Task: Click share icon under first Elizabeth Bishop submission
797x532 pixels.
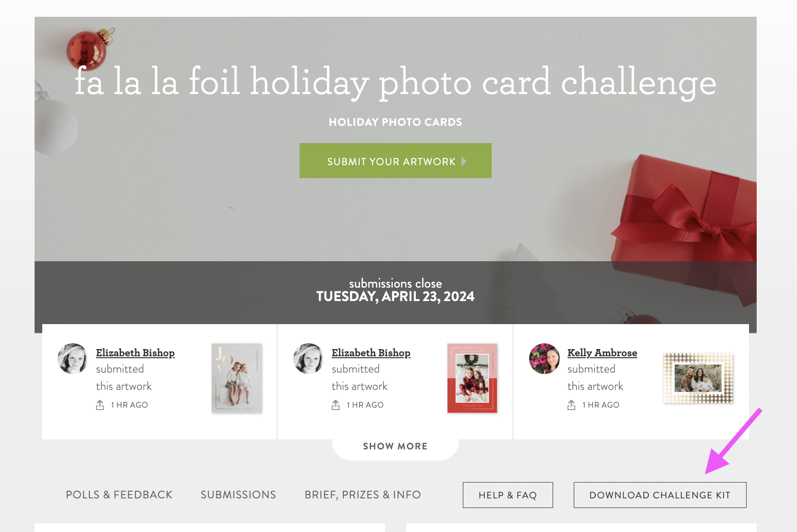Action: click(100, 405)
